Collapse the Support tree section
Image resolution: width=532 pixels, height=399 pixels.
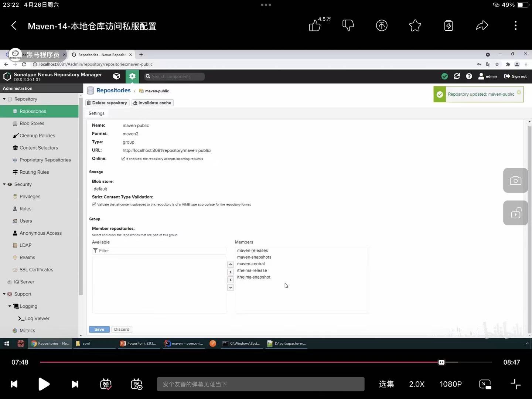click(x=4, y=294)
